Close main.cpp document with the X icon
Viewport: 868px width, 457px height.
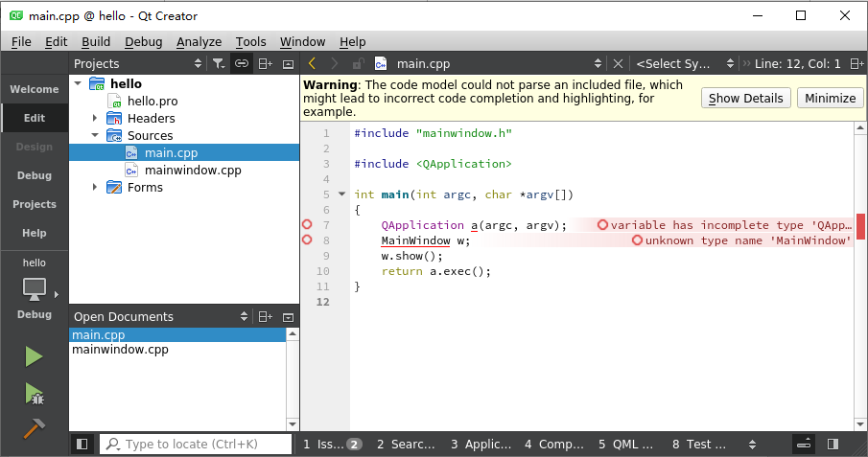[618, 63]
